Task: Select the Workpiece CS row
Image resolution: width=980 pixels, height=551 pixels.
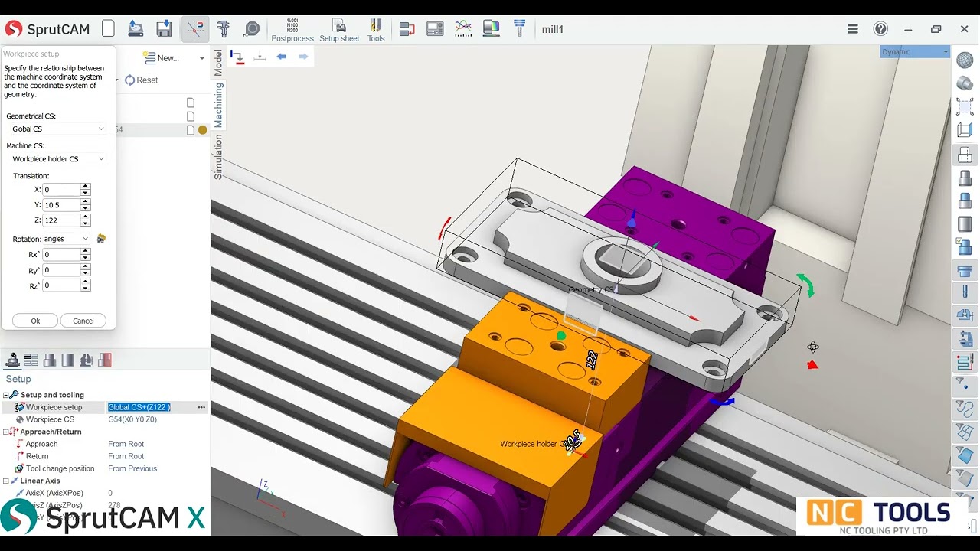Action: (x=105, y=419)
